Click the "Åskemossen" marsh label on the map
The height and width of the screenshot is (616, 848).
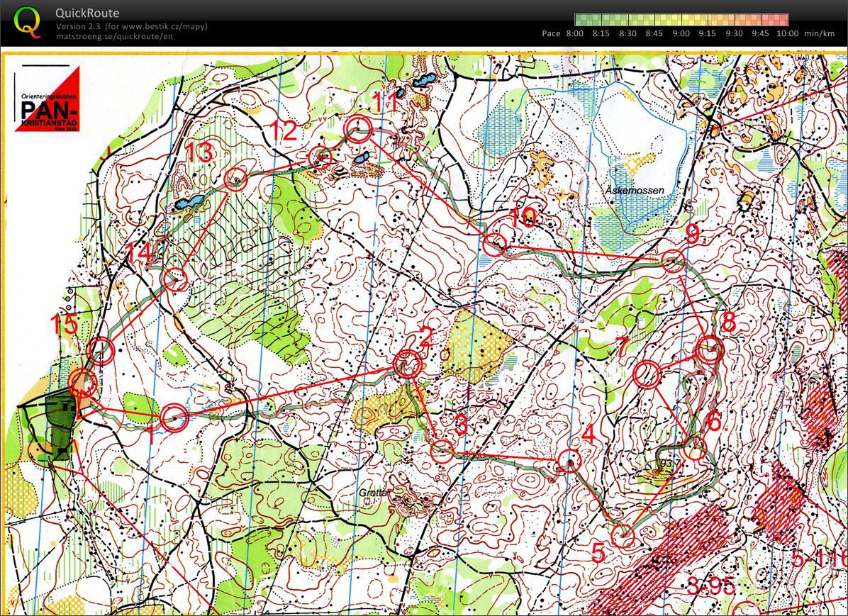[x=635, y=191]
